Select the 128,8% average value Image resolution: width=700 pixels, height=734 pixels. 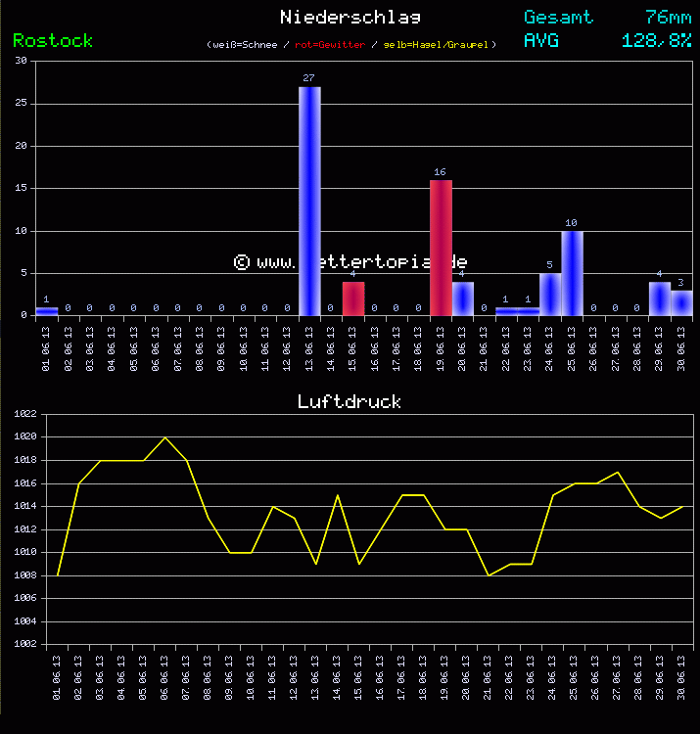(x=656, y=40)
